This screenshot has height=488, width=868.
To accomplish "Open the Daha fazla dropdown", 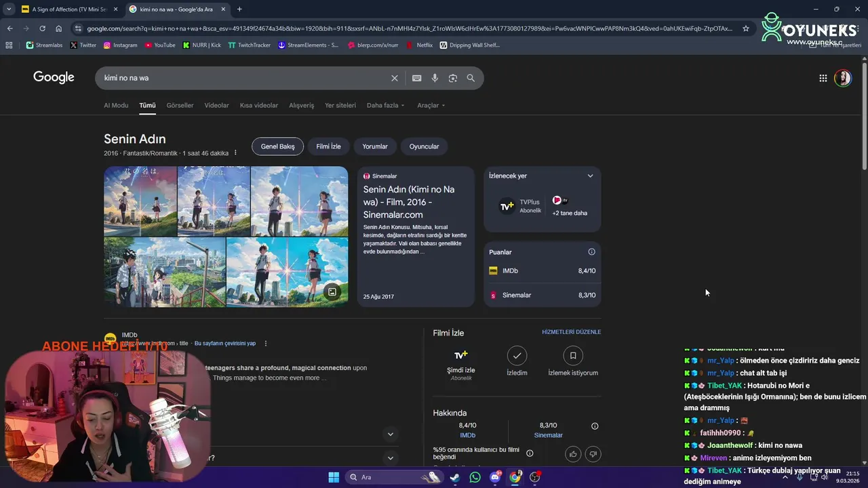I will (385, 105).
